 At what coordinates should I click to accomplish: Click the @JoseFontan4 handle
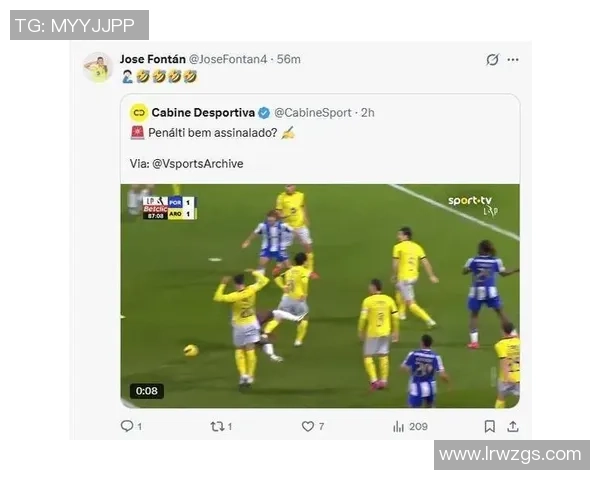[229, 59]
